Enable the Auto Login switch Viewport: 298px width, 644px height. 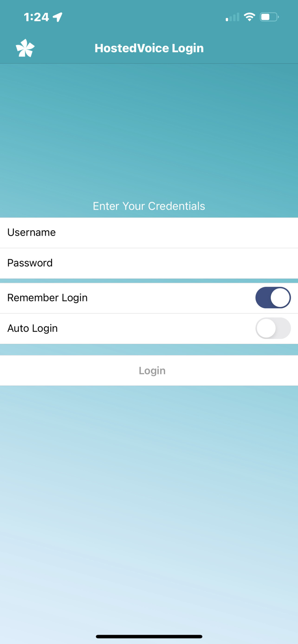point(273,328)
